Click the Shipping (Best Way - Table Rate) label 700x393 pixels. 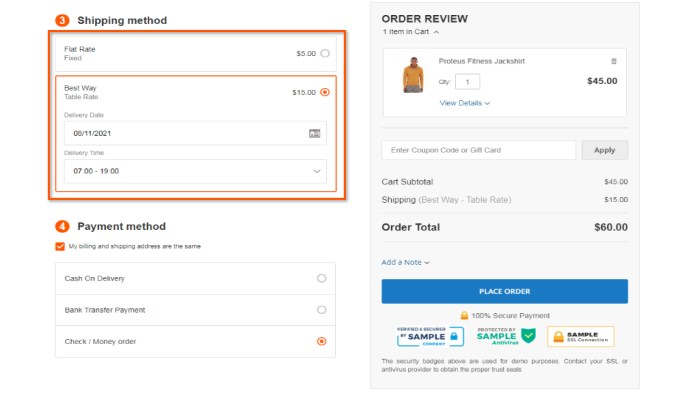[446, 200]
